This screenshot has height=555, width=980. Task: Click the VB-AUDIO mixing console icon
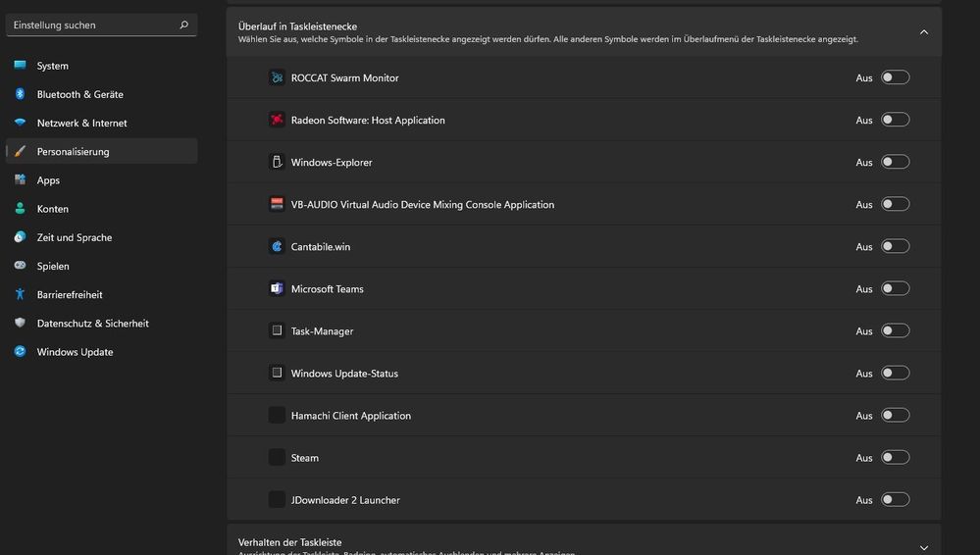point(277,204)
